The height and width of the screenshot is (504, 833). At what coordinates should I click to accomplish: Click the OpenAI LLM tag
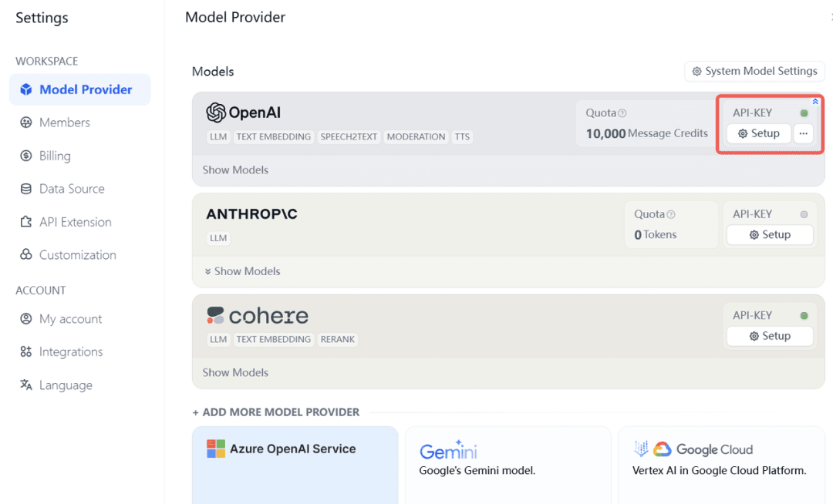point(218,137)
